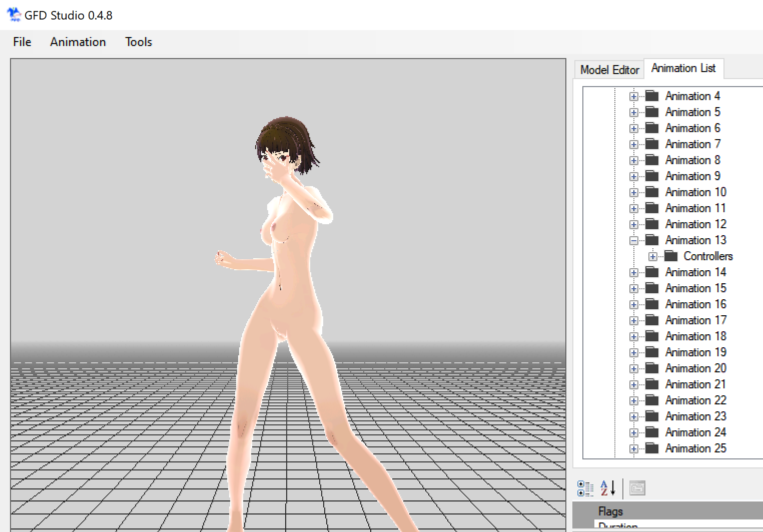Click the folder icon of Animation 21
This screenshot has width=763, height=532.
pyautogui.click(x=652, y=384)
